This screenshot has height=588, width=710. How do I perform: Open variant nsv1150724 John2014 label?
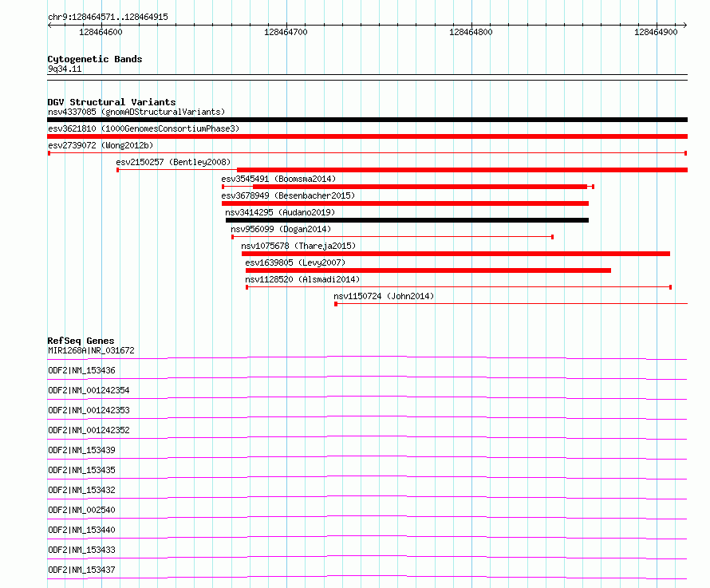pos(384,296)
